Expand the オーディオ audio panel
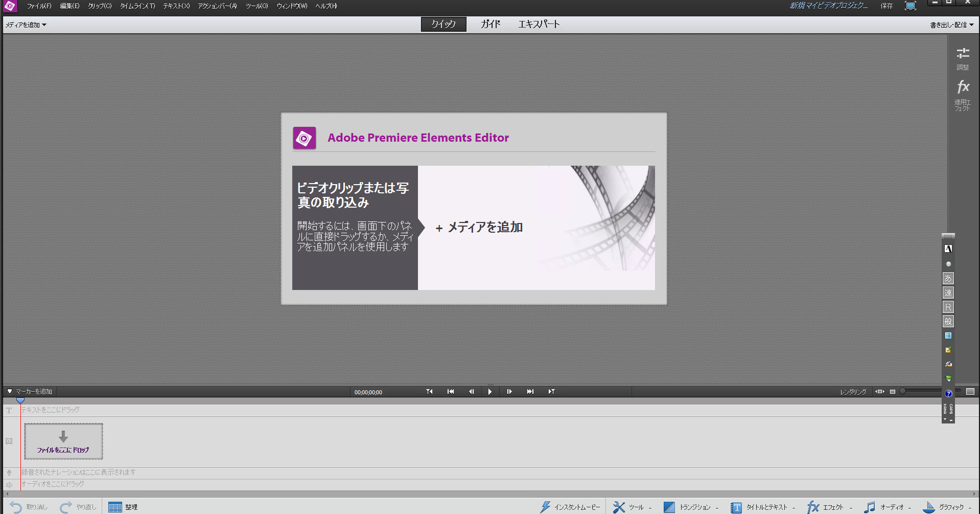Image resolution: width=980 pixels, height=514 pixels. click(x=888, y=507)
